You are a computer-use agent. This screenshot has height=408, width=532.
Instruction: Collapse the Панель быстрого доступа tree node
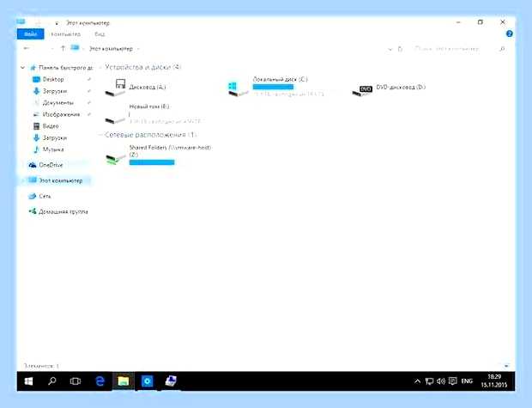[x=22, y=68]
